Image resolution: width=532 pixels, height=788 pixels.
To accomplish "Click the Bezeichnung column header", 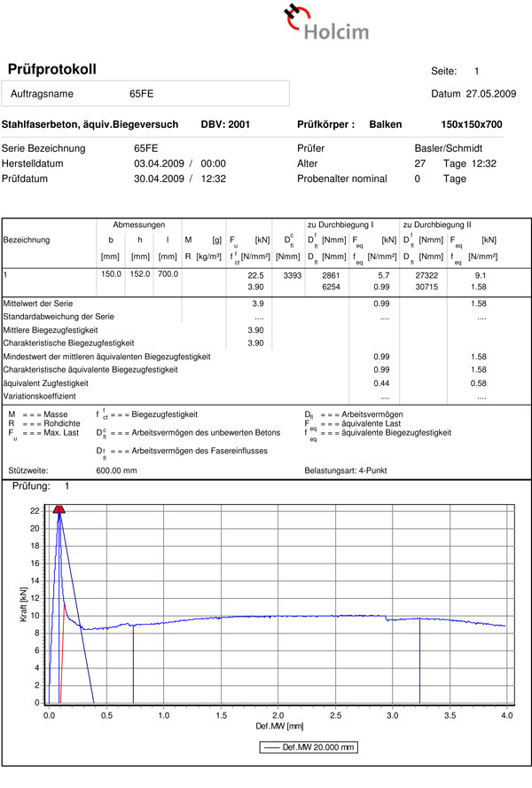I will pyautogui.click(x=27, y=240).
